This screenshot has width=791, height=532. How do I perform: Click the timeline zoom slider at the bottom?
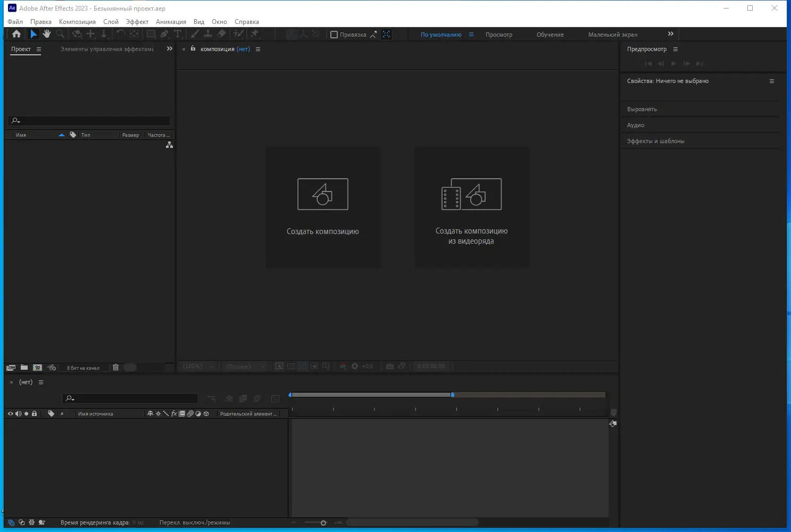(322, 522)
